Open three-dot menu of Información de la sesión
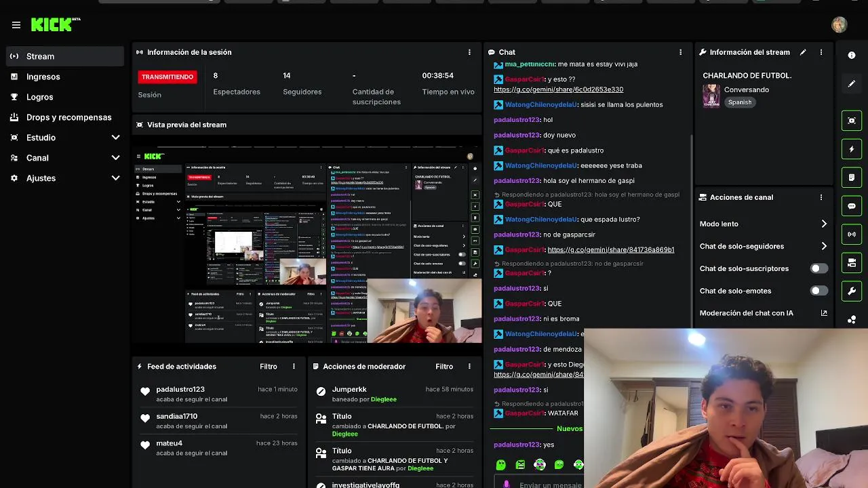 coord(469,52)
